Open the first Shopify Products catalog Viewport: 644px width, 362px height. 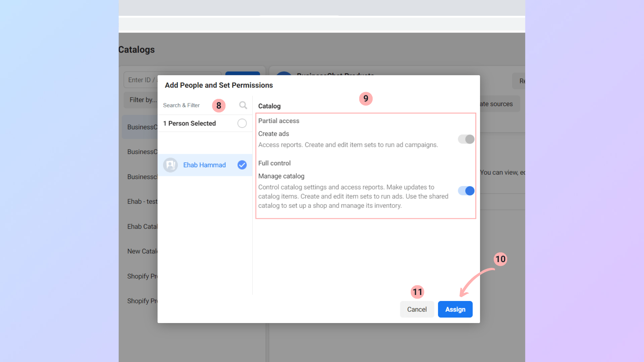(142, 276)
